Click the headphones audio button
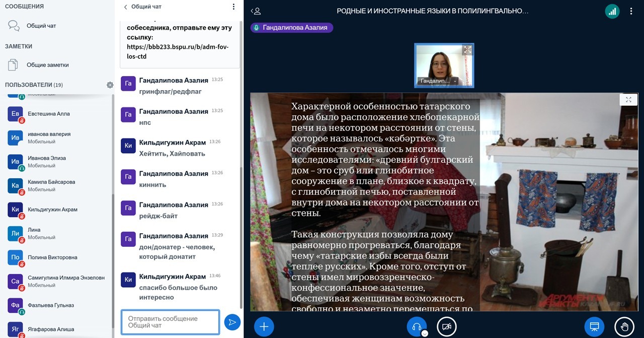Viewport: 644px width, 338px height. click(416, 326)
